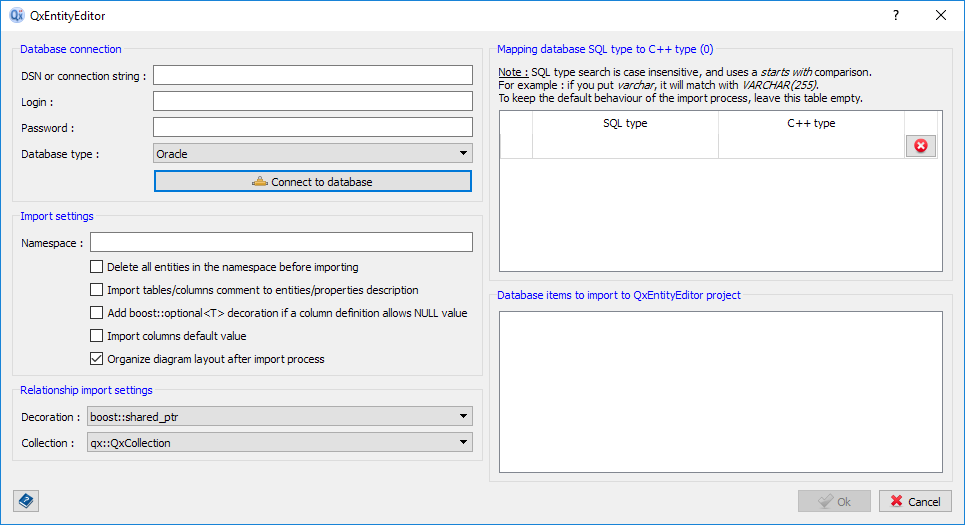Select the Namespace text field
Screen dimensions: 965x525
(x=281, y=243)
